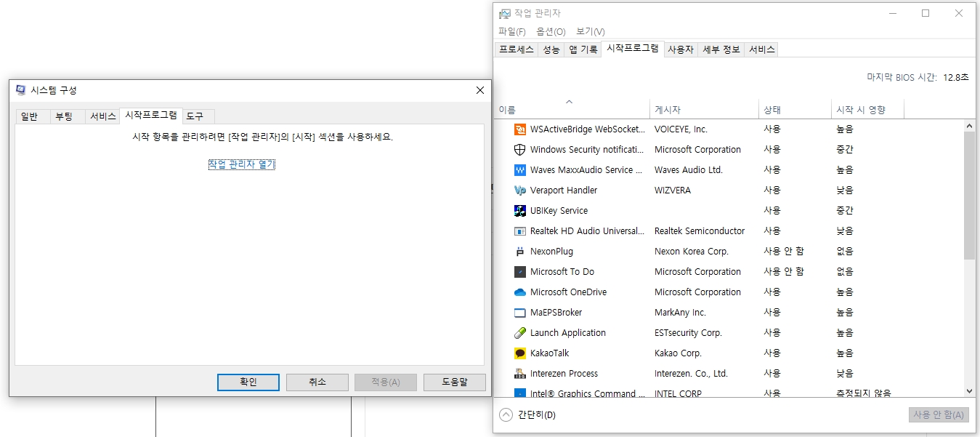Click UBIKey Service icon

pyautogui.click(x=519, y=211)
